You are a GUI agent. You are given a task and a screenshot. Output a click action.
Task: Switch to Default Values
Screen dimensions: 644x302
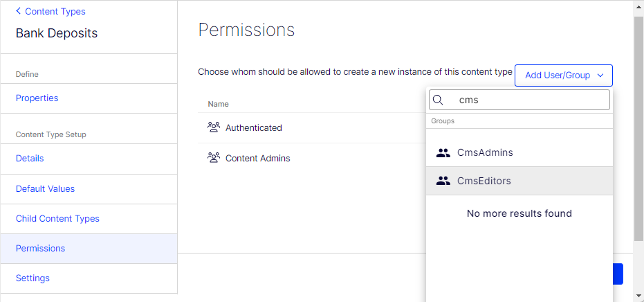(45, 188)
